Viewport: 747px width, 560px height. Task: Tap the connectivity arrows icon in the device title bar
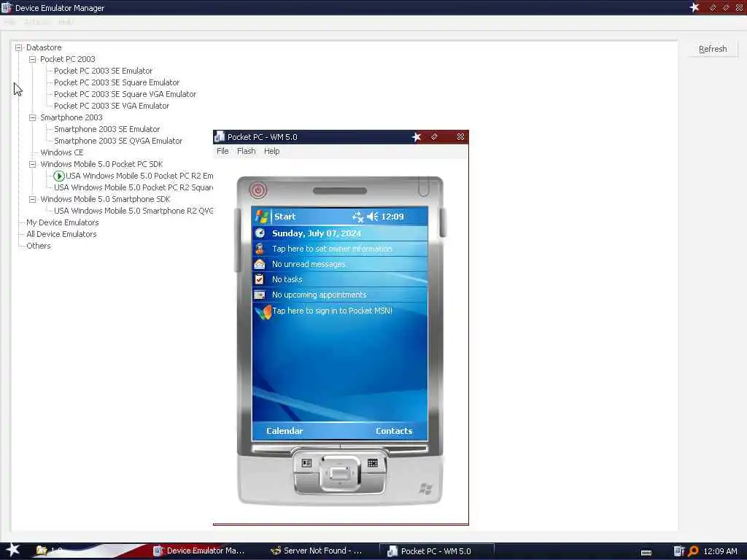pos(357,217)
